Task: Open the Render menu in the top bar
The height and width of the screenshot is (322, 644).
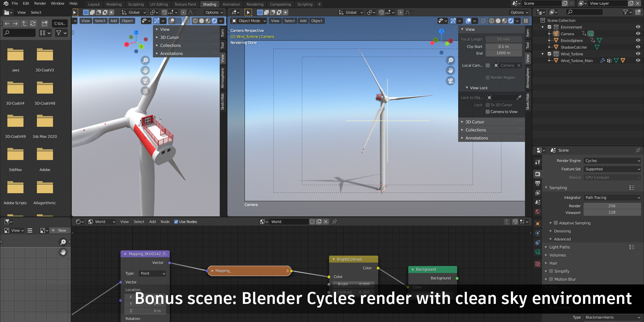Action: point(40,3)
